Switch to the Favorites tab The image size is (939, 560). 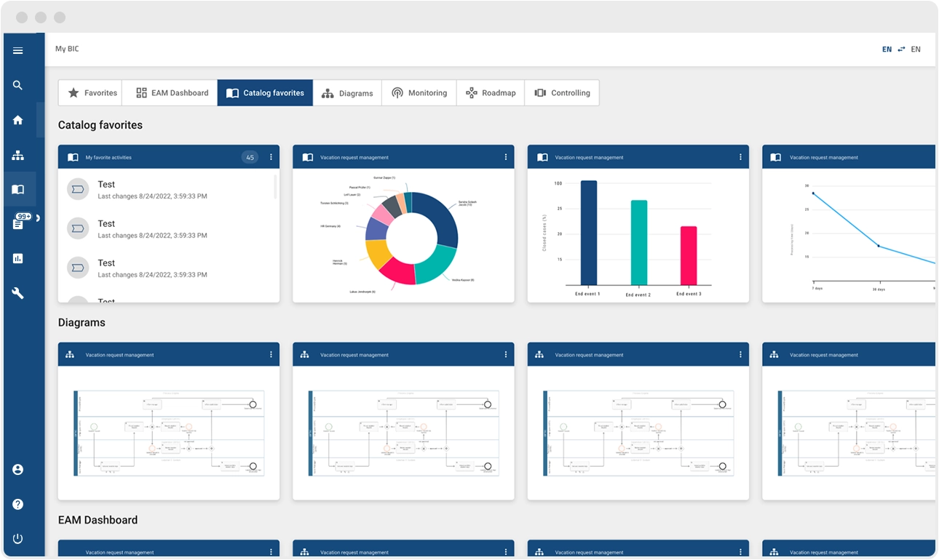[90, 93]
